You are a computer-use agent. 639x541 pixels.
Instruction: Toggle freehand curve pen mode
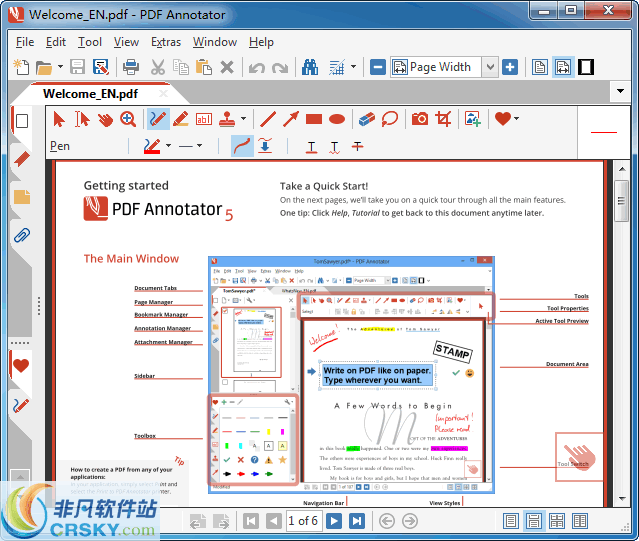(242, 146)
